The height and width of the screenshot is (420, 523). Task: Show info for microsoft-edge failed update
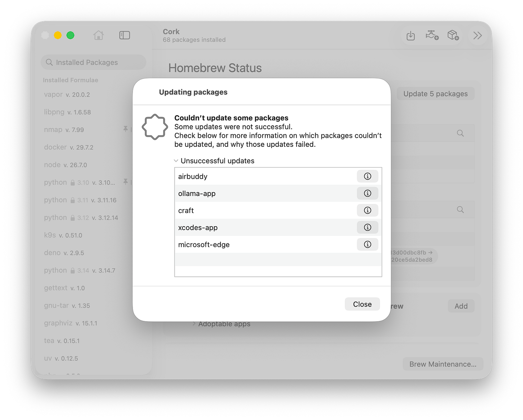point(367,244)
